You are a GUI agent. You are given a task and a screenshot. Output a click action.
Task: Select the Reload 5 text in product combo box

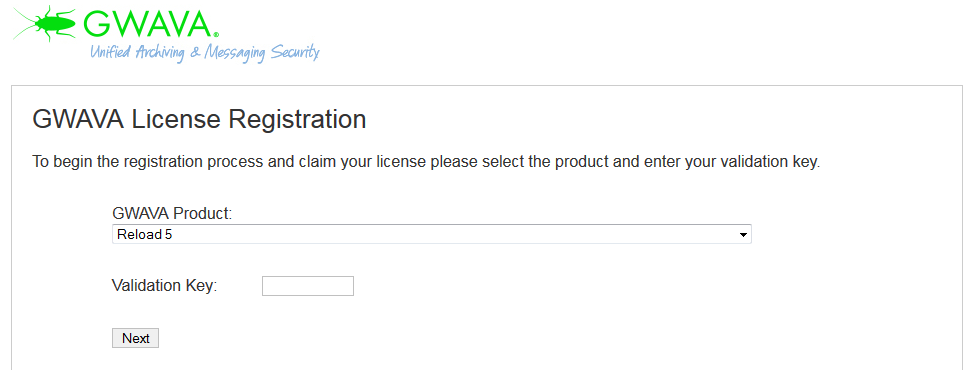coord(144,235)
